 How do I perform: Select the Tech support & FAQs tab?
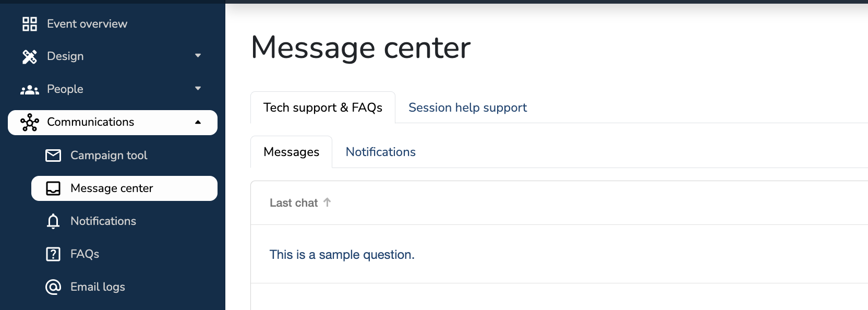(x=322, y=108)
